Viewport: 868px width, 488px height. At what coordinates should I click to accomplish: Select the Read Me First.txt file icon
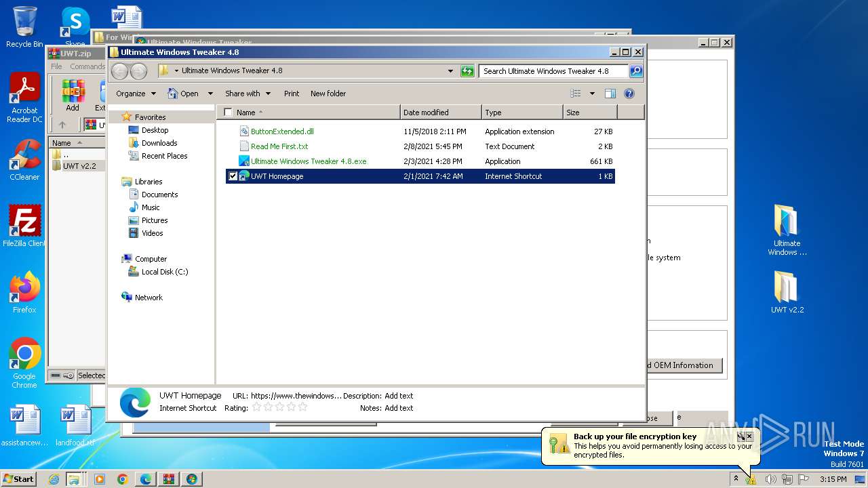pos(245,146)
